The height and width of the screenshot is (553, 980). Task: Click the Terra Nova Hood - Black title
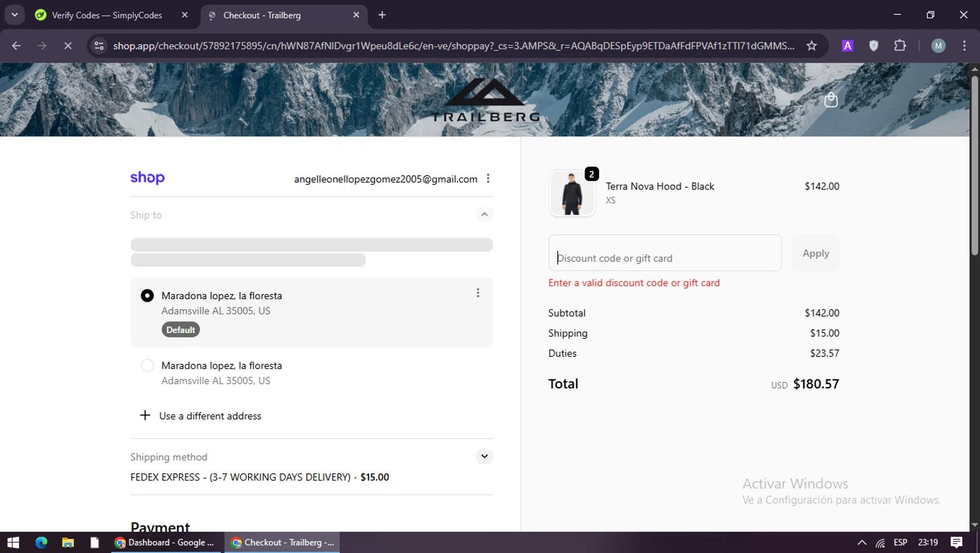660,186
